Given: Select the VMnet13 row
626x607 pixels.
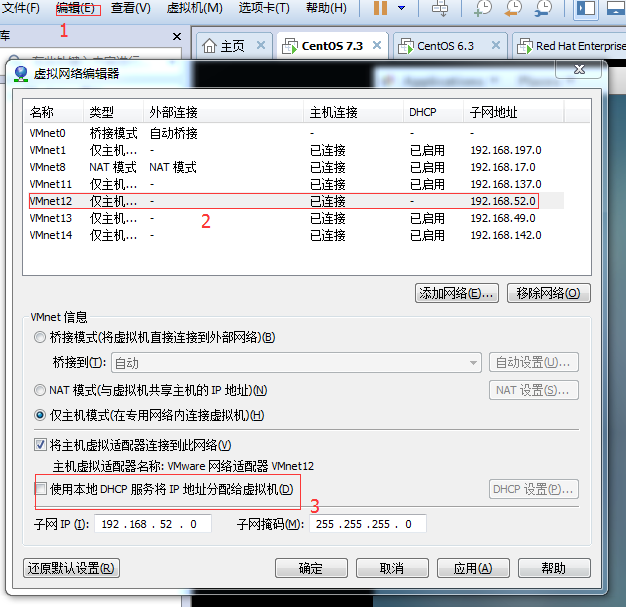Looking at the screenshot, I should tap(295, 218).
